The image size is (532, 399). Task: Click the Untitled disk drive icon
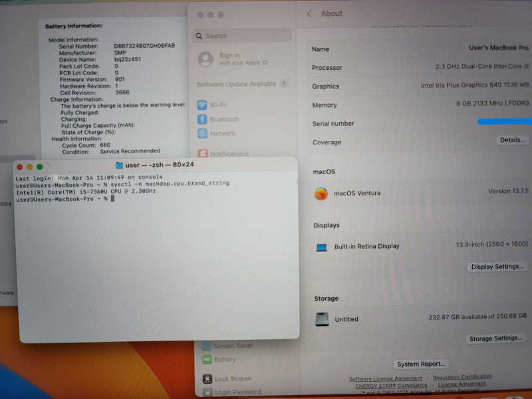tap(322, 319)
